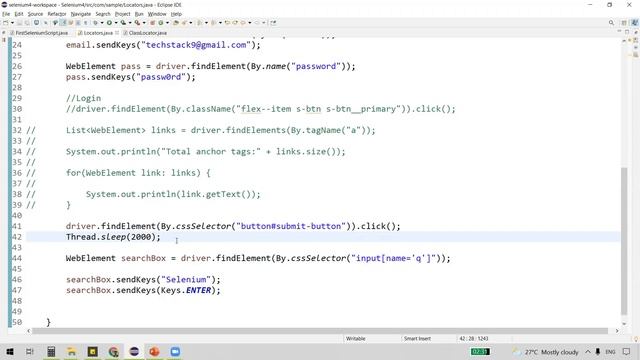Open Chrome from the taskbar

coord(113,351)
